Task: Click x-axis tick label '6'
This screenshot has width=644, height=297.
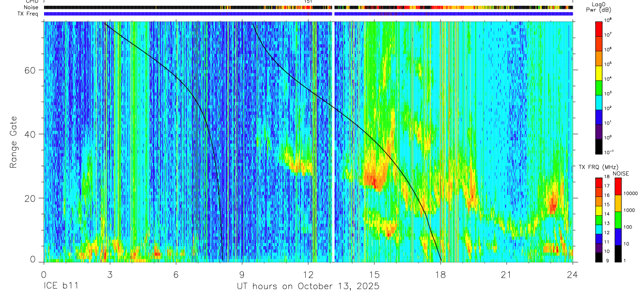Action: tap(176, 274)
